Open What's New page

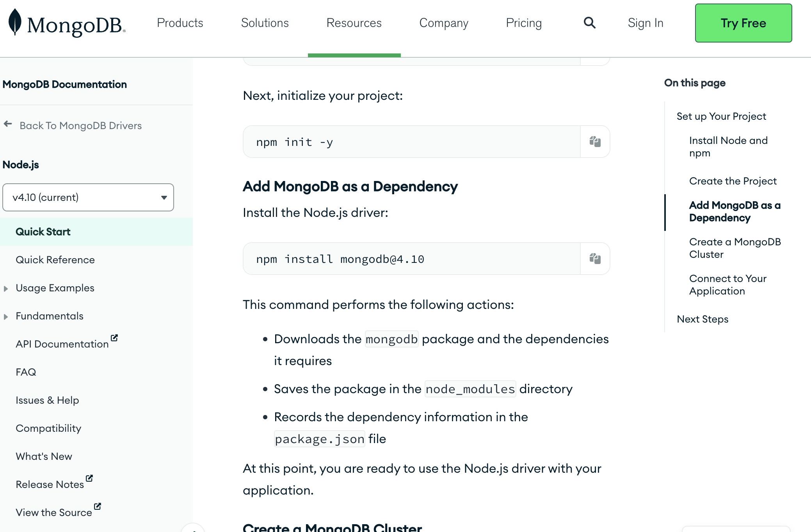click(x=44, y=456)
